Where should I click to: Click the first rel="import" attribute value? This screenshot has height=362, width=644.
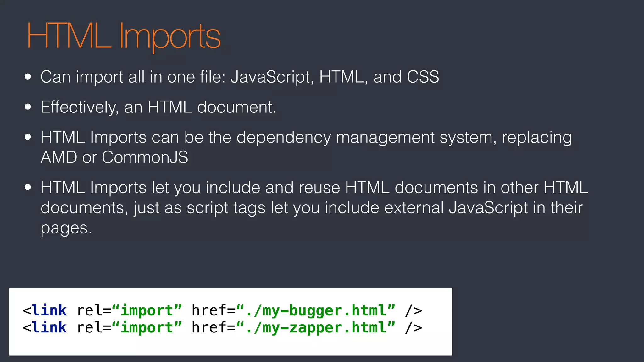[147, 310]
